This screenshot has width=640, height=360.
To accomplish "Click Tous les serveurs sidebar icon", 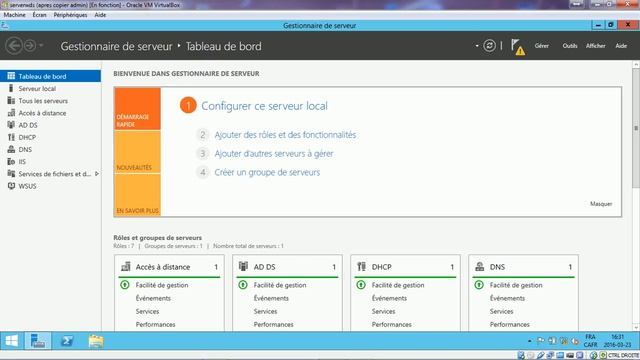I will 11,100.
